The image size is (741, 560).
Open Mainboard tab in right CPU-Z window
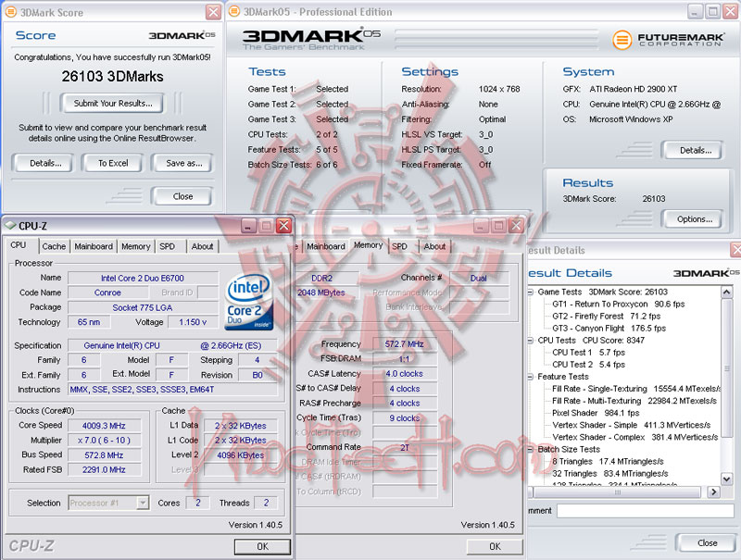pyautogui.click(x=326, y=246)
